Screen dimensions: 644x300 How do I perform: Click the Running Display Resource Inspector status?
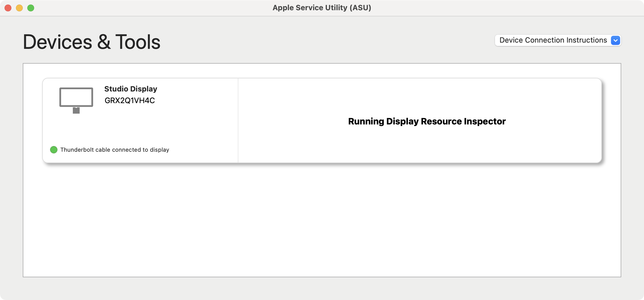click(x=427, y=121)
